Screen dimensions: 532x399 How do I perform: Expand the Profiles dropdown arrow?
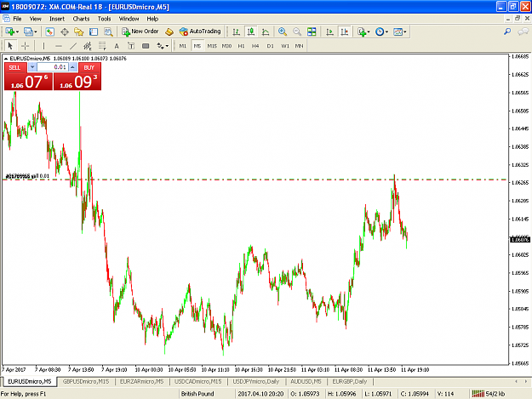pos(36,31)
